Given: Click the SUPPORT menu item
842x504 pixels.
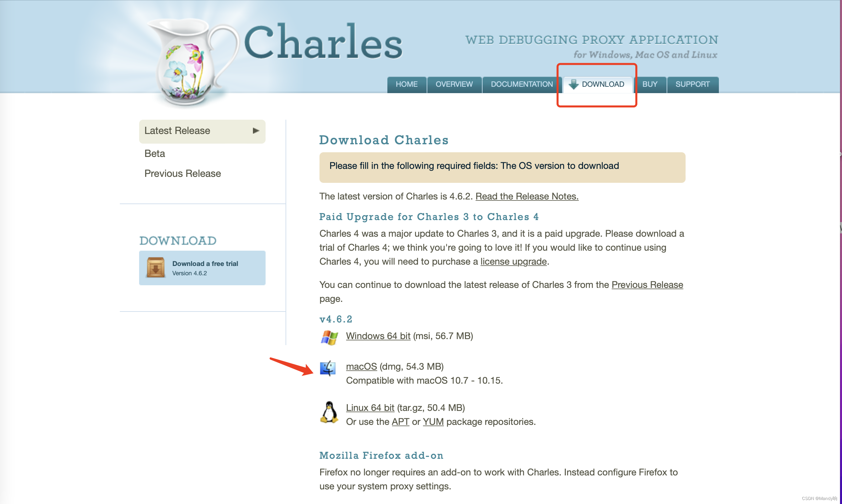Looking at the screenshot, I should click(x=691, y=84).
